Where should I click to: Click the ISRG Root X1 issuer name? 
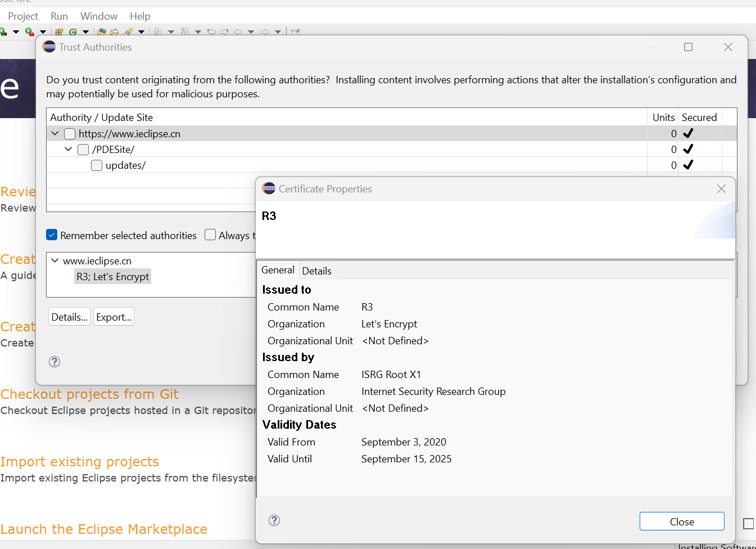click(391, 375)
